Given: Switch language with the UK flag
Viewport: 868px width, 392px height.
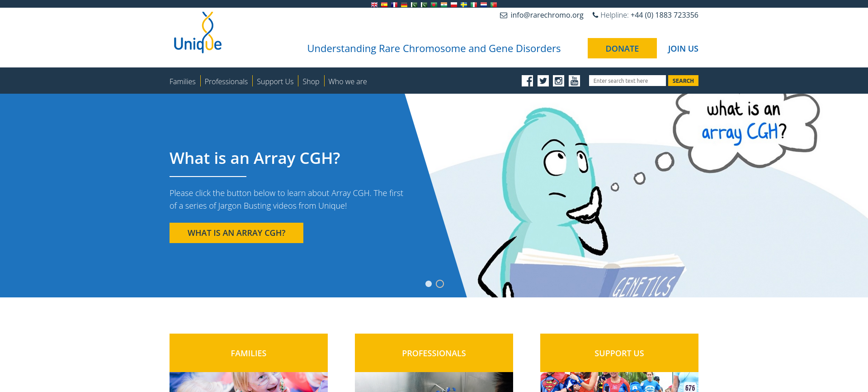Looking at the screenshot, I should coord(374,5).
